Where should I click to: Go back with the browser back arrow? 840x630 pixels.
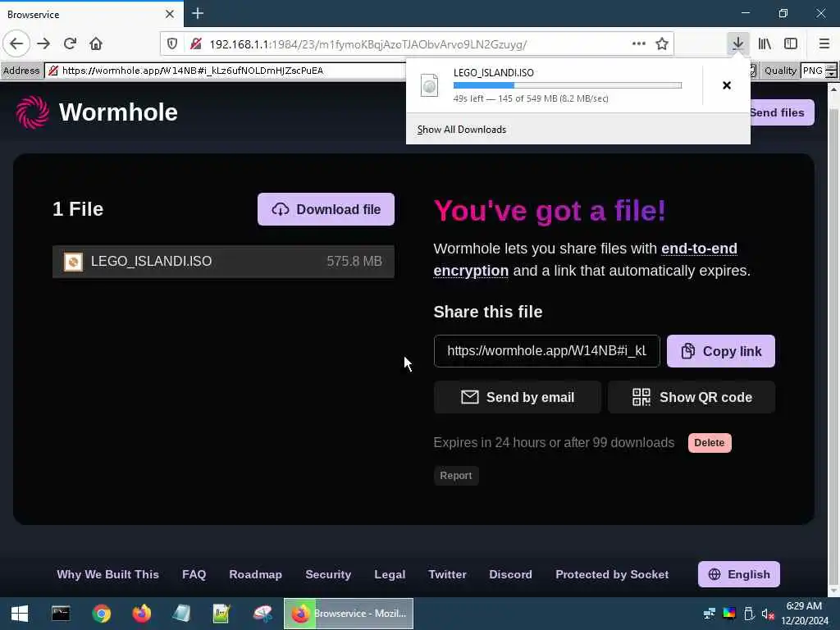coord(16,43)
